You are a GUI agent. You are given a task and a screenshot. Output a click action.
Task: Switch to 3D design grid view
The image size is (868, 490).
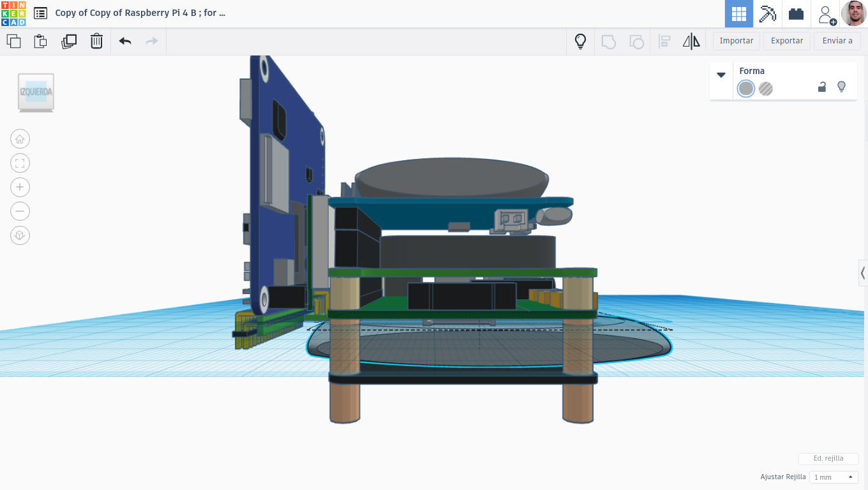[738, 13]
